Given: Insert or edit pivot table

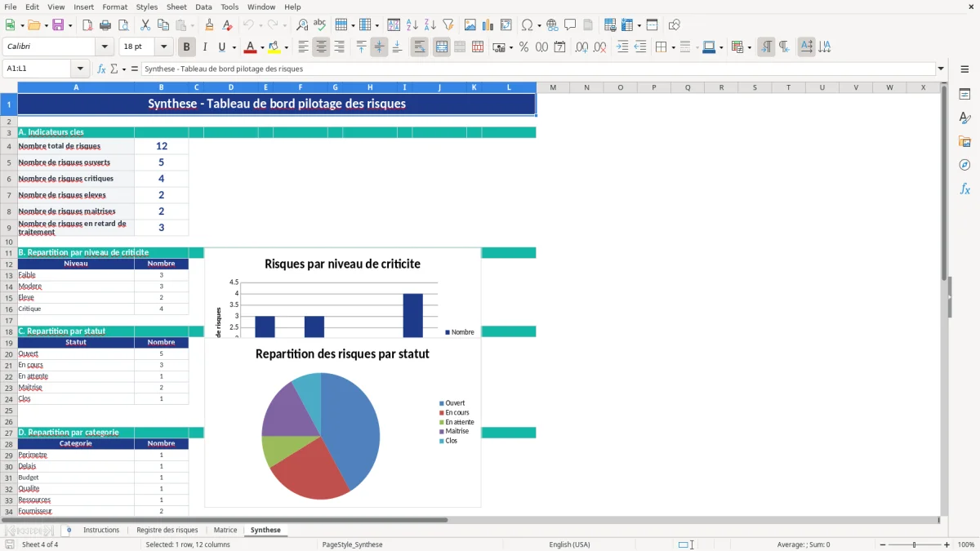Looking at the screenshot, I should click(506, 25).
